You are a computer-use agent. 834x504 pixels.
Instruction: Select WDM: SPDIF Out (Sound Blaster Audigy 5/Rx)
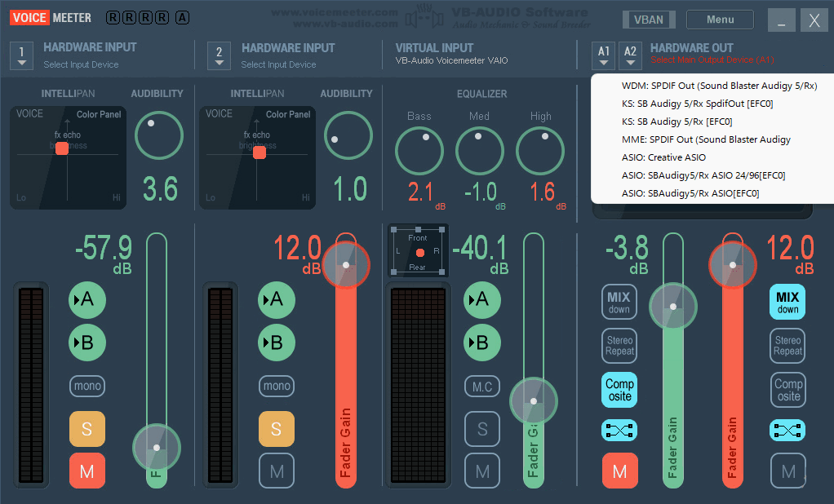point(719,86)
